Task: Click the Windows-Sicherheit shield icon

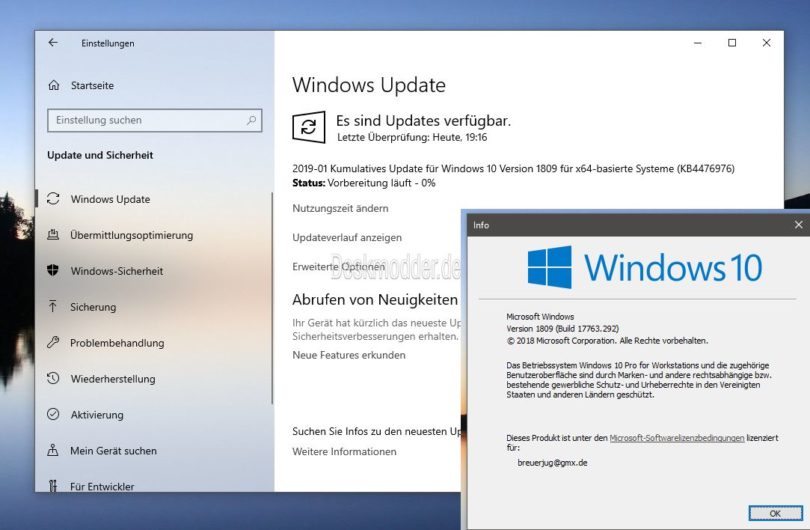Action: pos(53,271)
